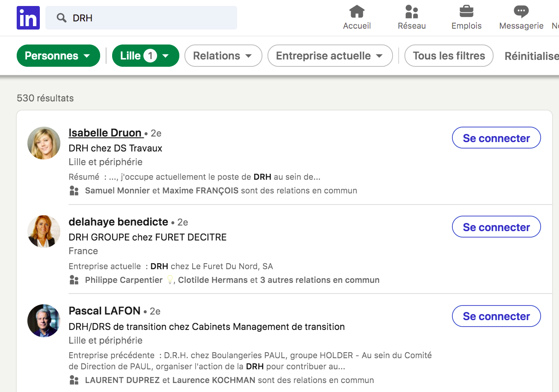This screenshot has width=559, height=392.
Task: Connect with delahaye benedicte
Action: 496,227
